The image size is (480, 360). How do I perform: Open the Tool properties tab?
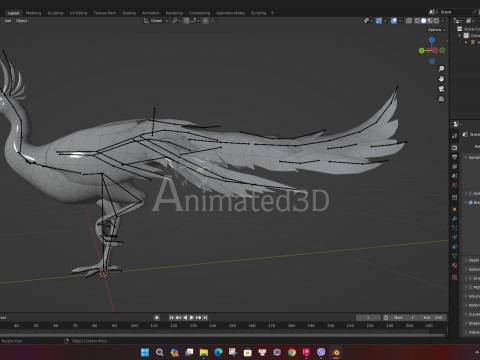(454, 136)
